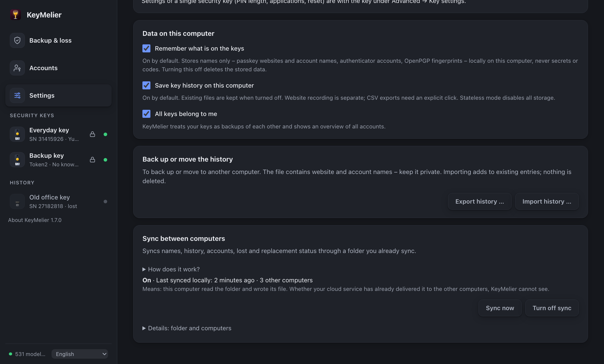Image resolution: width=604 pixels, height=364 pixels.
Task: Uncheck All keys belong to me
Action: click(x=146, y=114)
